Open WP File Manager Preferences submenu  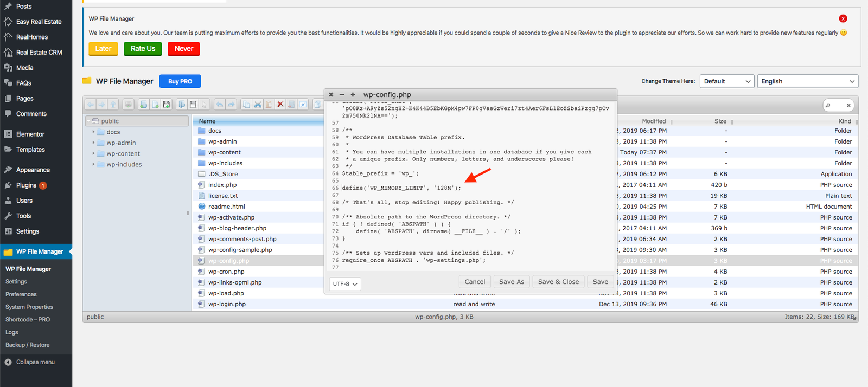pos(21,294)
